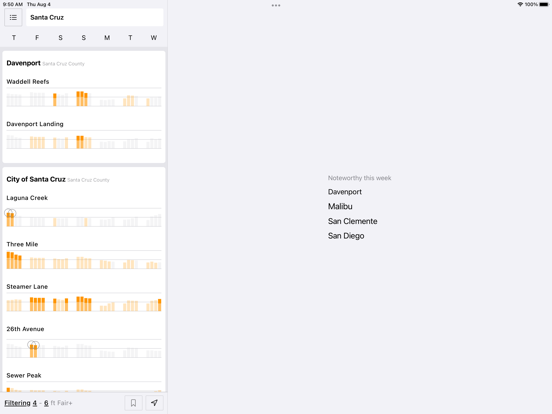Change the Fair+ quality filter

(65, 403)
